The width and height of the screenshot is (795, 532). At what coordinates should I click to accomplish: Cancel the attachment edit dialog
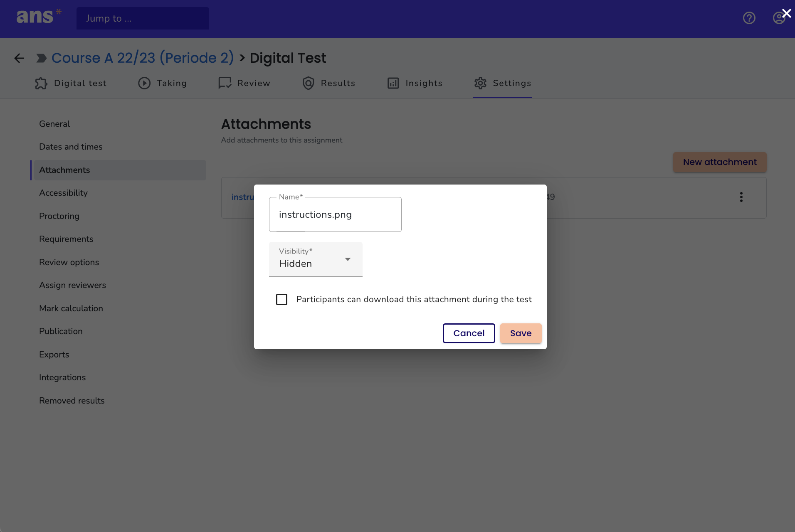click(469, 333)
